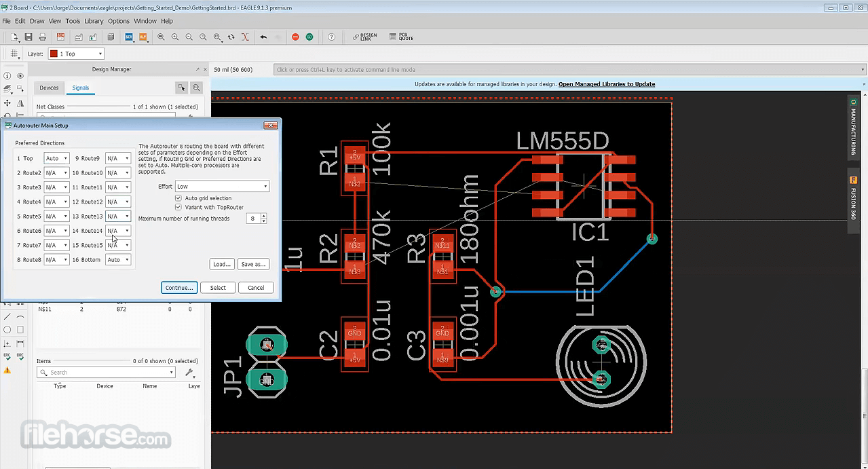This screenshot has height=469, width=868.
Task: Select the Rectangle draw tool
Action: point(20,330)
